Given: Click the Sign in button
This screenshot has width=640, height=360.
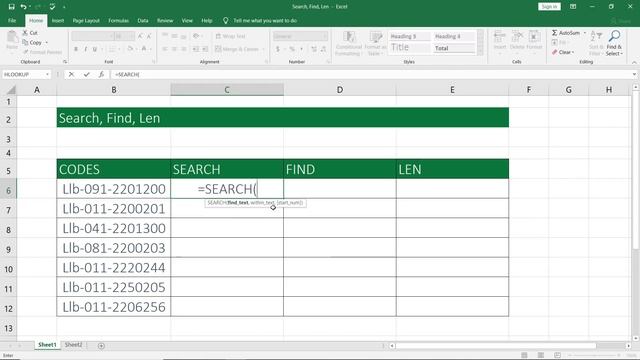Looking at the screenshot, I should point(549,7).
